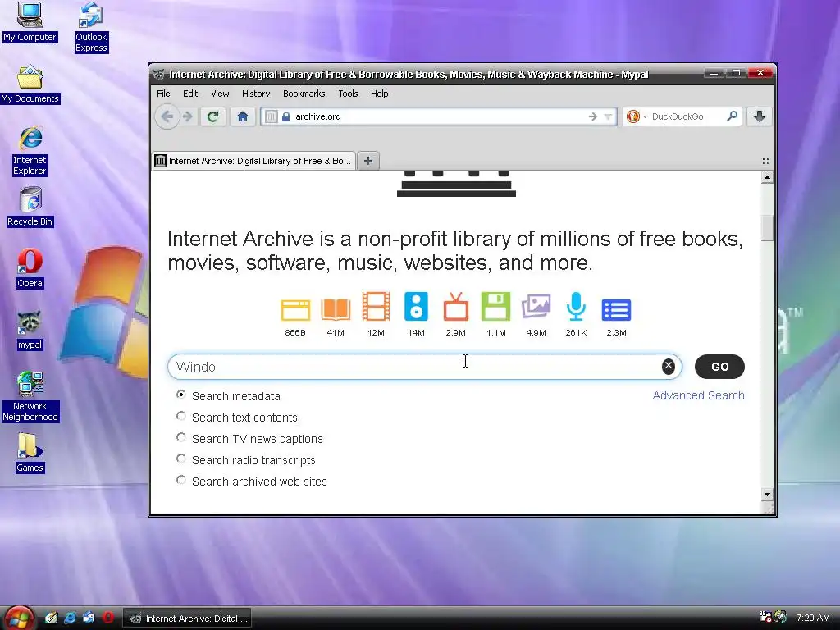This screenshot has height=630, width=840.
Task: Go back using the browser back arrow
Action: pos(167,116)
